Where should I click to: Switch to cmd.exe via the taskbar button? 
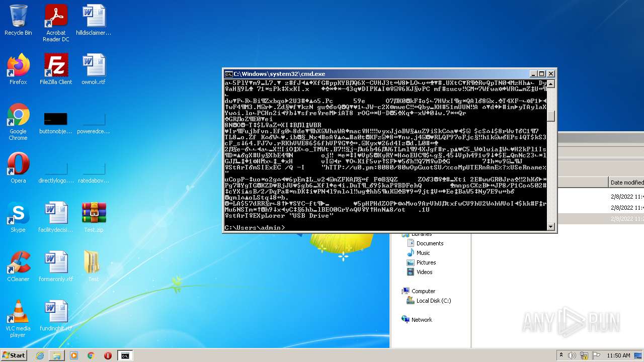(x=125, y=355)
